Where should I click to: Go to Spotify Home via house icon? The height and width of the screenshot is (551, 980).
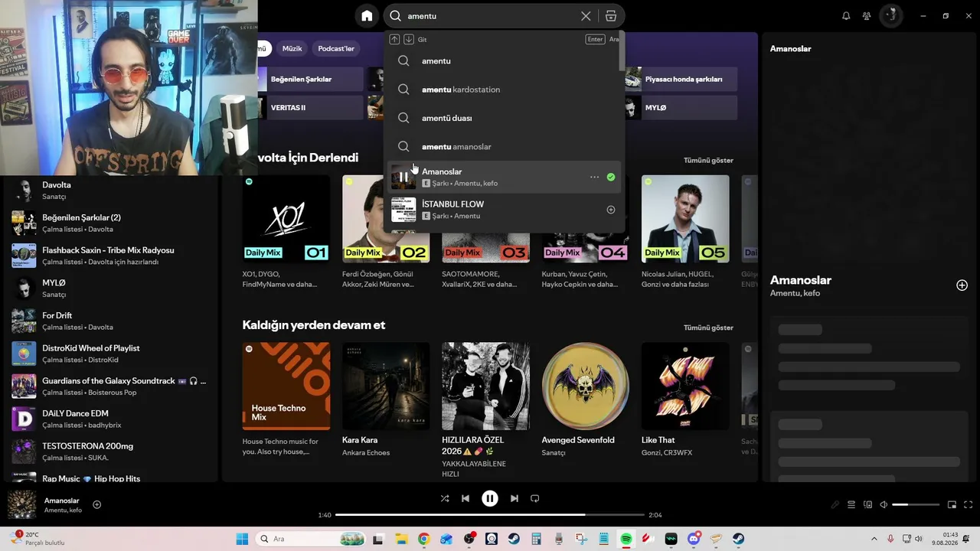367,16
